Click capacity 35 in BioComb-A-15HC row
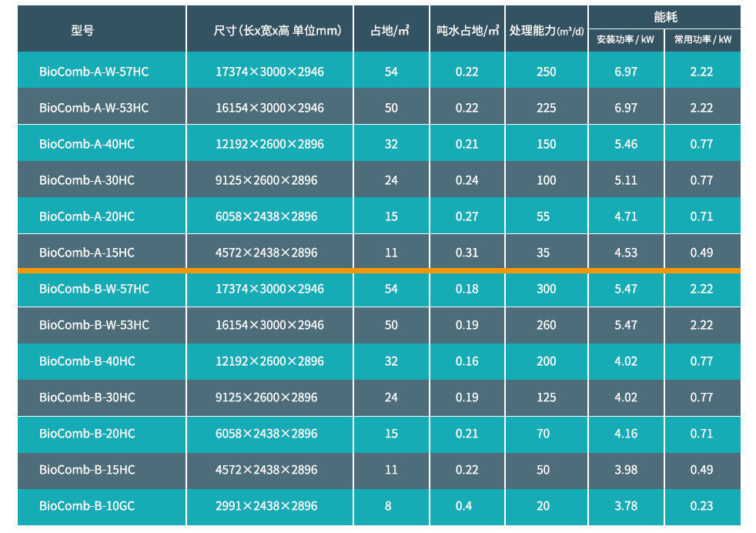Viewport: 756px width, 533px height. 543,253
